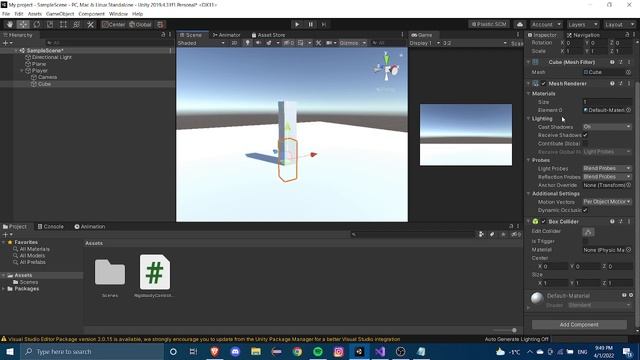Open the custom editor tools icon
Image resolution: width=640 pixels, height=360 pixels.
click(x=90, y=24)
